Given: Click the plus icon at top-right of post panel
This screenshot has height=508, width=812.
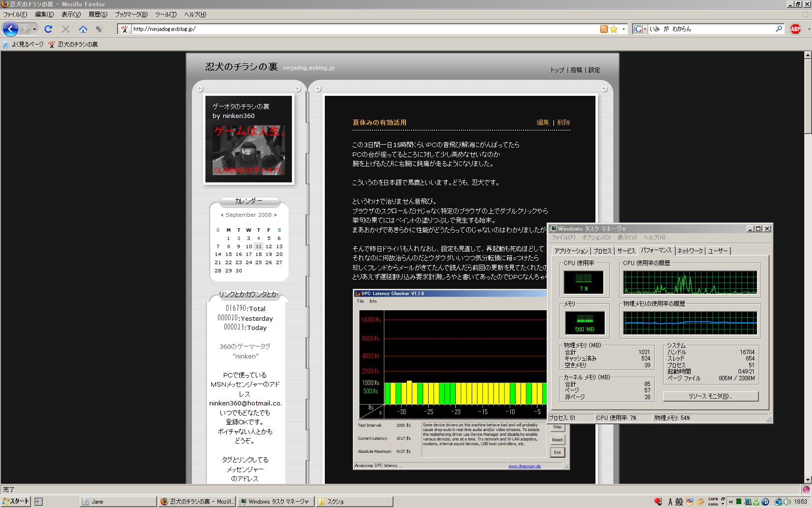Looking at the screenshot, I should click(604, 89).
